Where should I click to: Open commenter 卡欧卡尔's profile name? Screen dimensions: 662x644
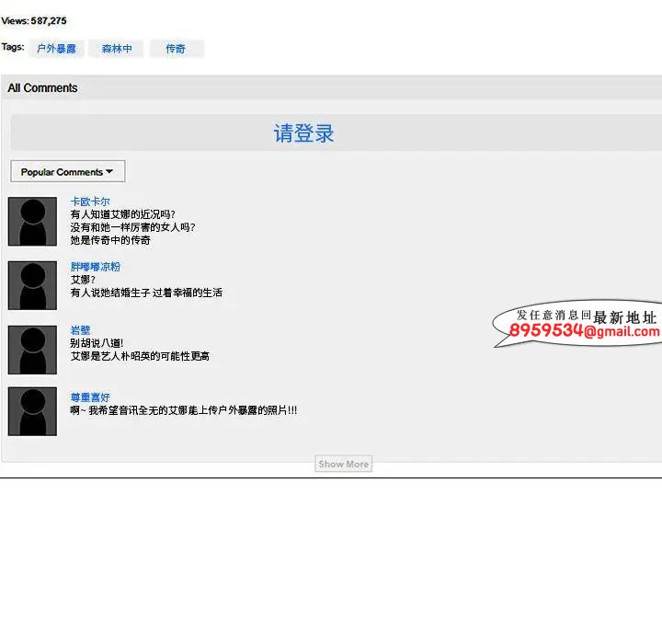tap(90, 201)
